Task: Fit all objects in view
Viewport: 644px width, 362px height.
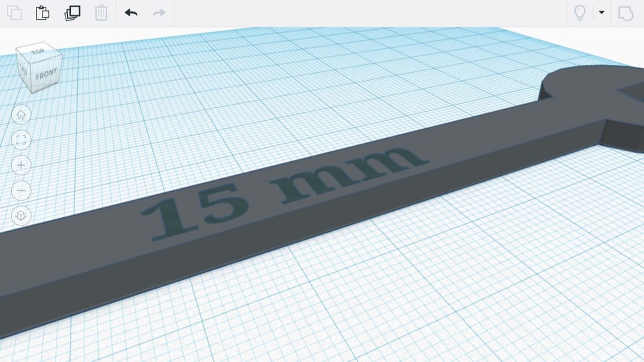Action: tap(21, 140)
